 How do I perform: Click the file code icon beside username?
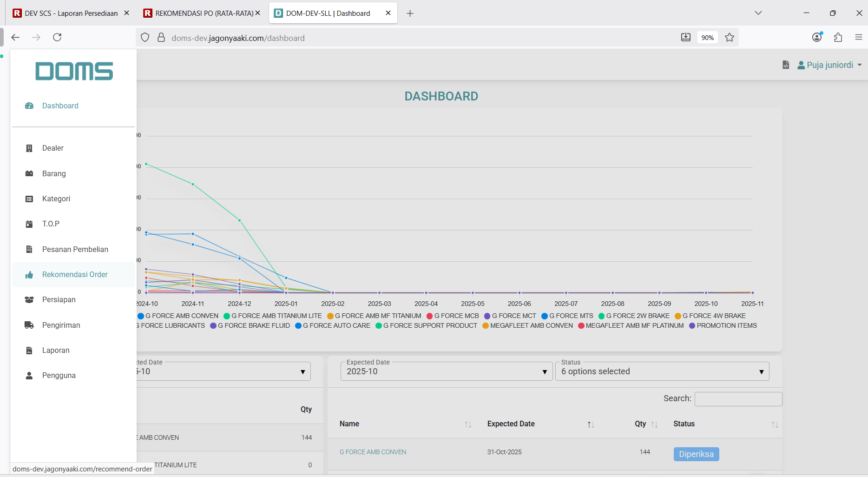[785, 65]
